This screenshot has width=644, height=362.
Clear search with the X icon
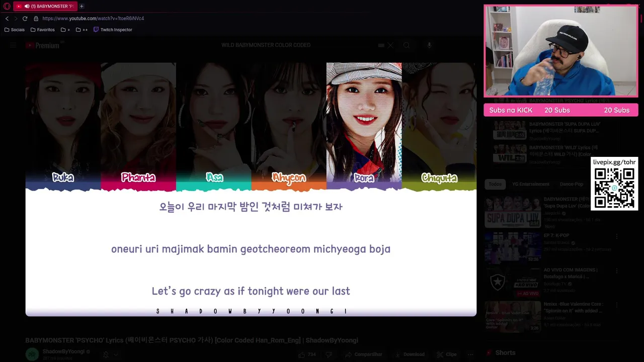(x=390, y=45)
